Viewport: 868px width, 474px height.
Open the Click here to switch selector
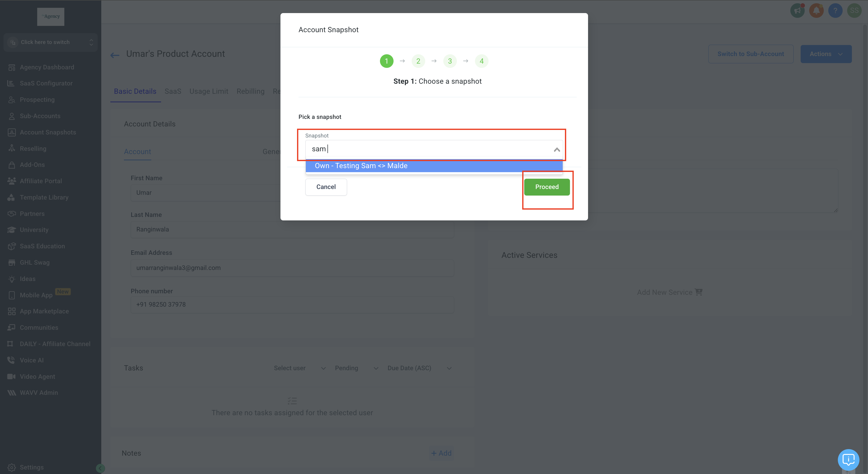point(51,42)
